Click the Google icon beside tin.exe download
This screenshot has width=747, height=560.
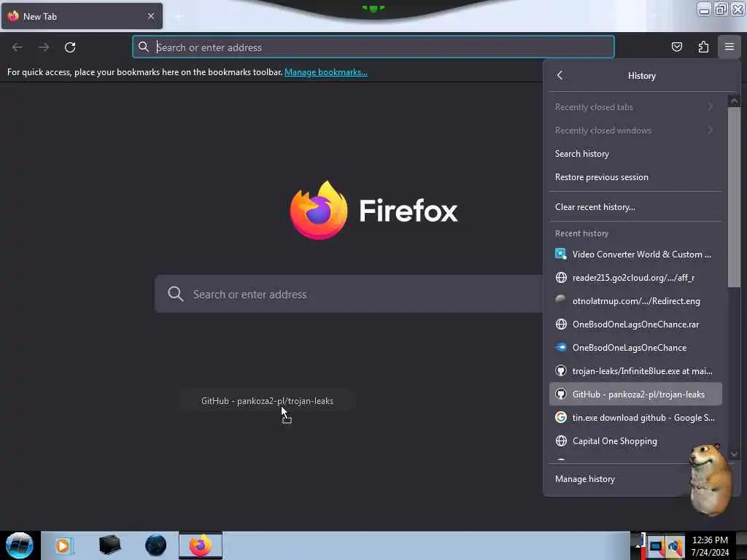561,417
